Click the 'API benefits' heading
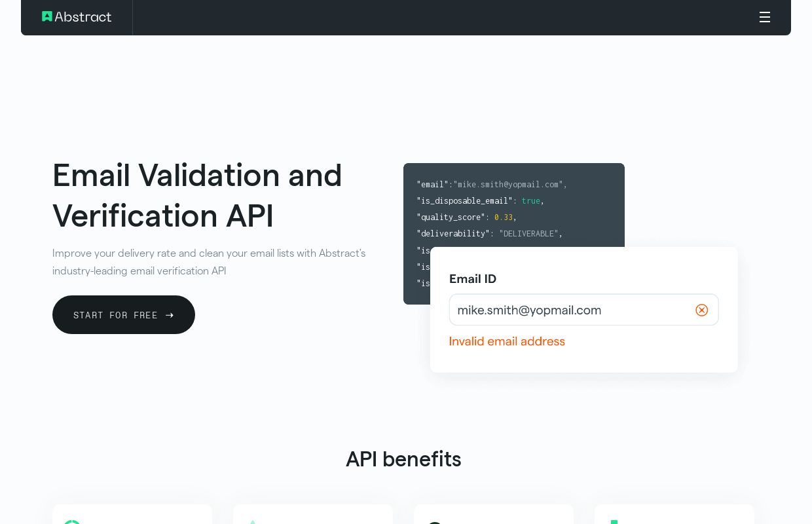Image resolution: width=812 pixels, height=524 pixels. [x=403, y=459]
